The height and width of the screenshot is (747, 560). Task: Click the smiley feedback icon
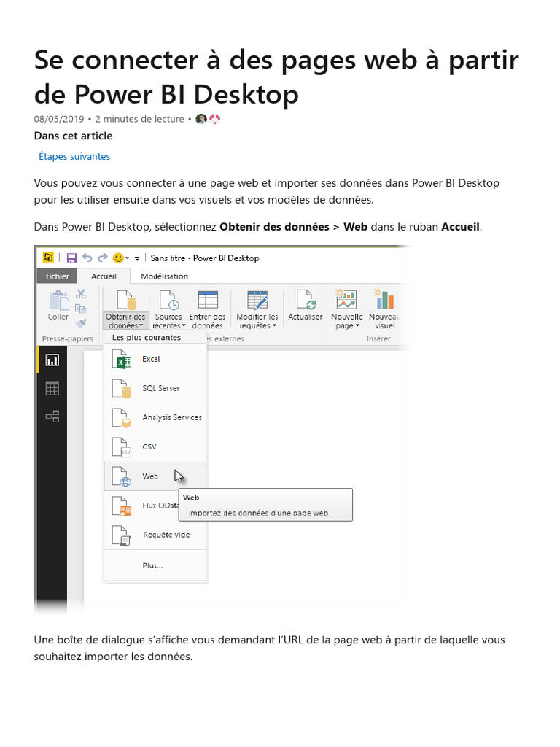(118, 258)
